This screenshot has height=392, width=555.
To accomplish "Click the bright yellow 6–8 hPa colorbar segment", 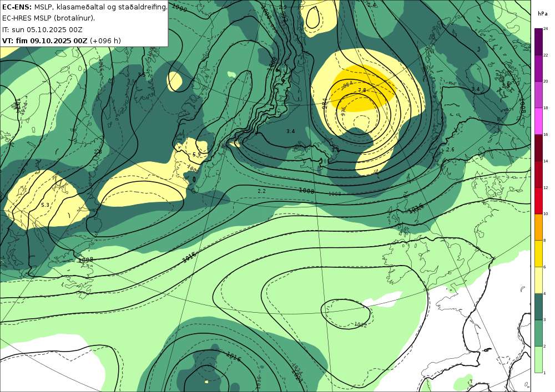I will pyautogui.click(x=538, y=253).
